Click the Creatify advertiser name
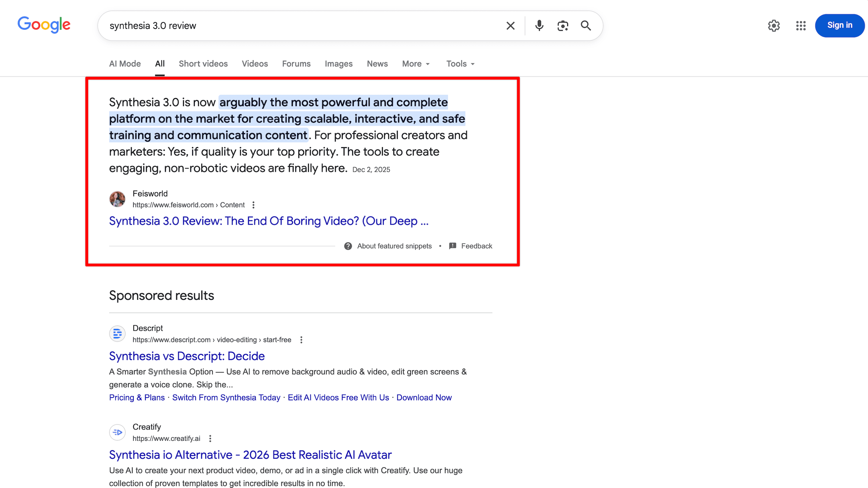Screen dimensions: 868x488 point(147,427)
